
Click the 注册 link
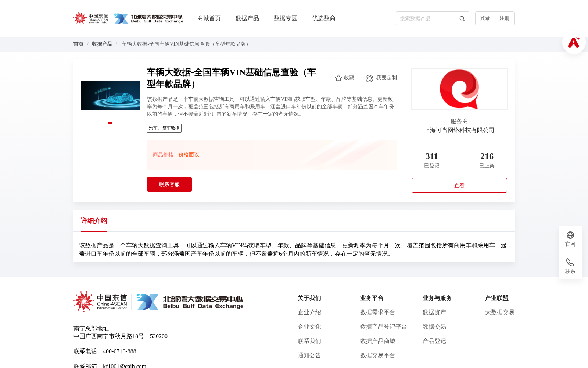coord(505,18)
